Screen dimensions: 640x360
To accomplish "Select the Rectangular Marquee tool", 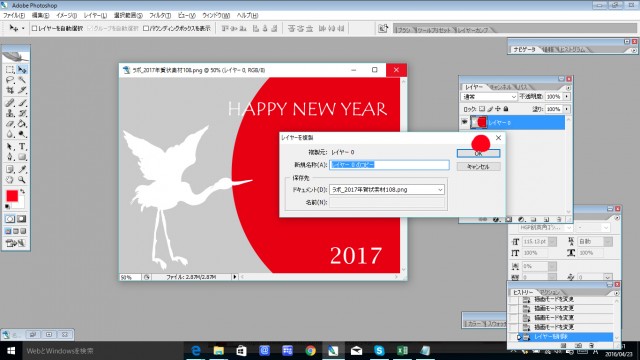I will click(x=10, y=69).
